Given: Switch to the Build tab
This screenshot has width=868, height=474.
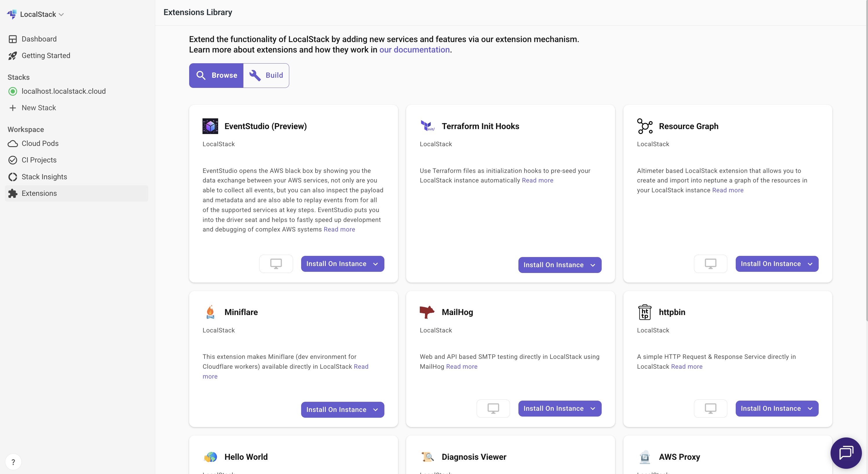Looking at the screenshot, I should click(266, 75).
